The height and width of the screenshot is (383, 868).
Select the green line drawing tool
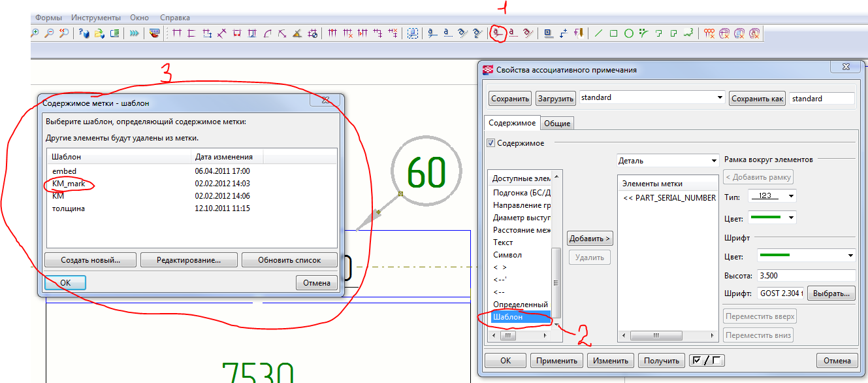598,33
